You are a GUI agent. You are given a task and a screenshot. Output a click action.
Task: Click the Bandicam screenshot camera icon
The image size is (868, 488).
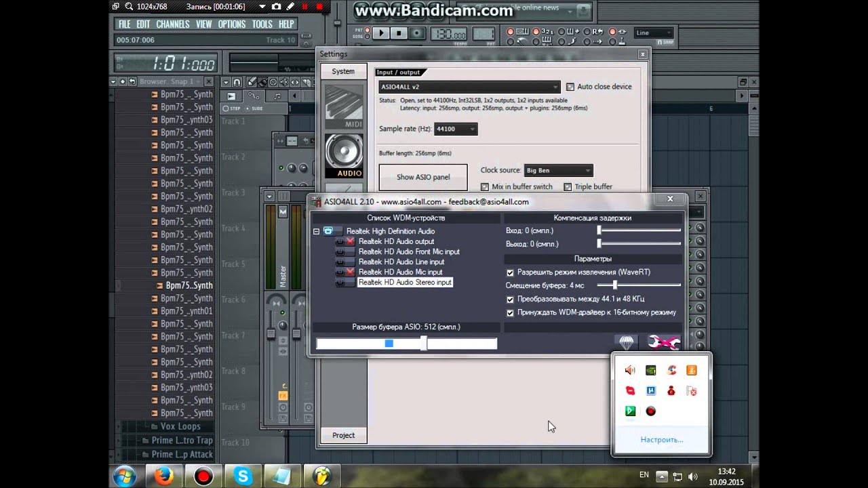276,6
